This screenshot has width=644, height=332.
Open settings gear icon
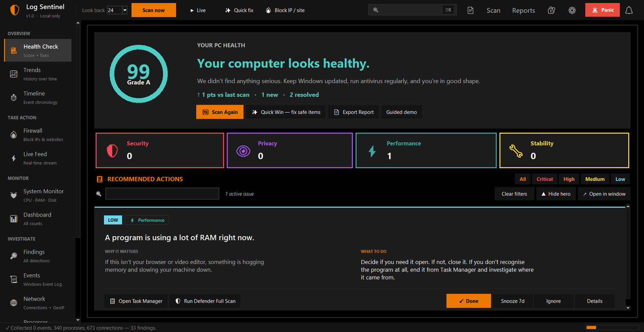[x=572, y=10]
